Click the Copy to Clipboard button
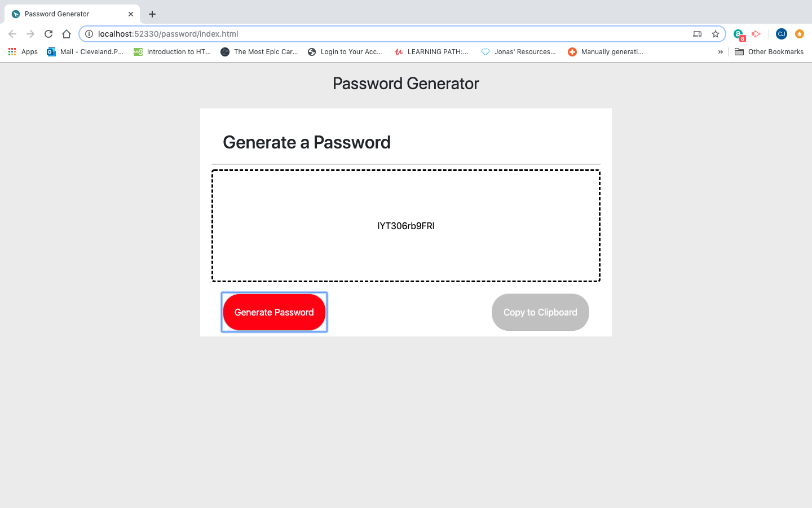 click(540, 312)
